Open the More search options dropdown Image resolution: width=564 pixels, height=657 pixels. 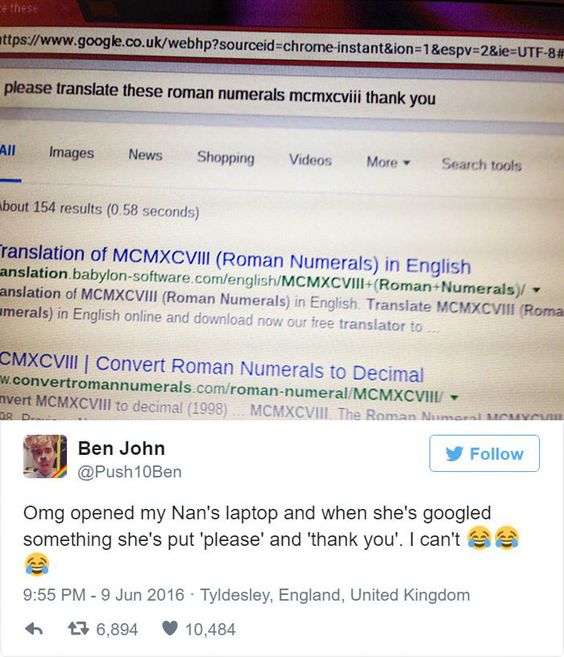click(388, 162)
